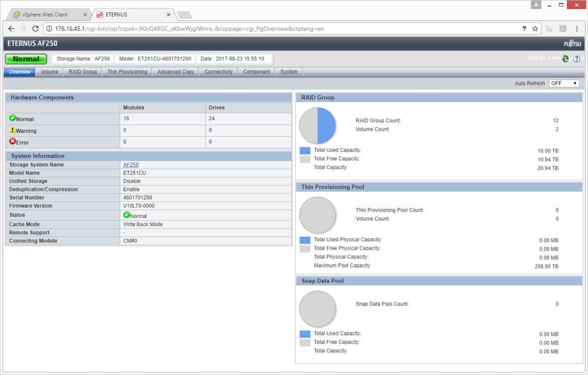Click the Thin Provisioning Pool pie chart
This screenshot has height=375, width=588.
click(317, 215)
